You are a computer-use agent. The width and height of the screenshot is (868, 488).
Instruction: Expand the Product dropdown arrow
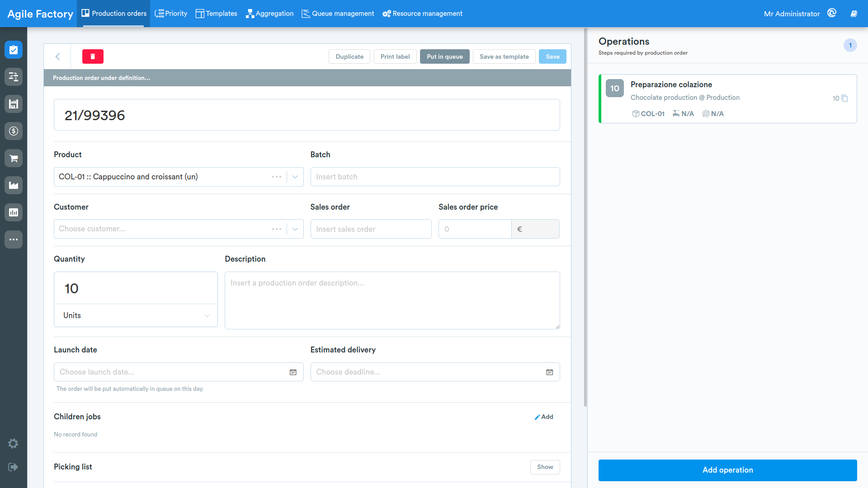coord(295,177)
